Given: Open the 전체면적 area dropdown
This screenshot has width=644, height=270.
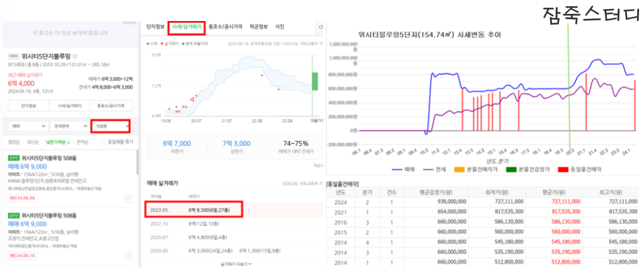Looking at the screenshot, I should tap(69, 126).
